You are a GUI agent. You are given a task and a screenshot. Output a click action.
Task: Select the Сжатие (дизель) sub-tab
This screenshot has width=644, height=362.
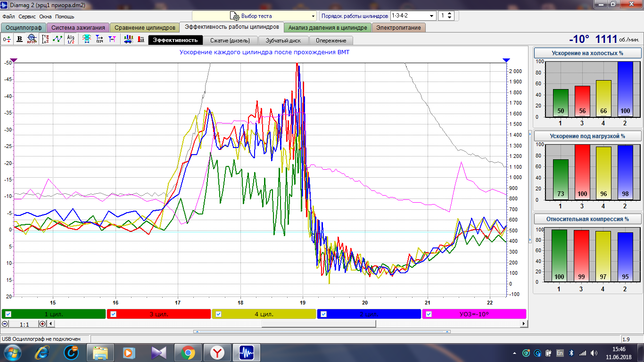231,40
